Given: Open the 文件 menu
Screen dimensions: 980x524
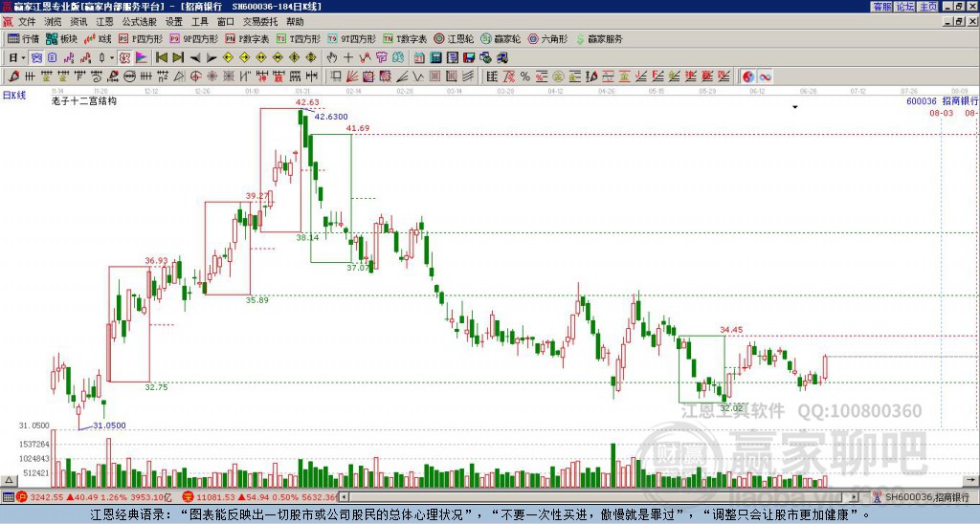Looking at the screenshot, I should 27,22.
